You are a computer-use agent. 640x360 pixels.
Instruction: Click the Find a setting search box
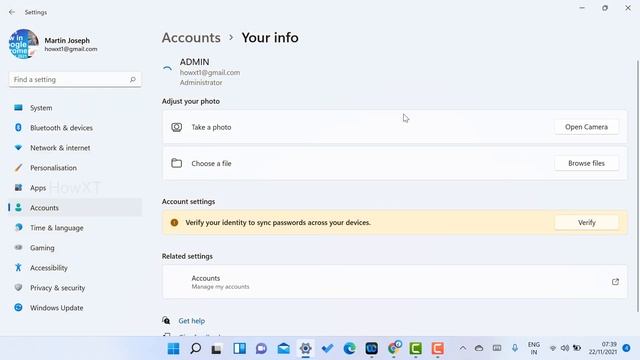tap(75, 80)
